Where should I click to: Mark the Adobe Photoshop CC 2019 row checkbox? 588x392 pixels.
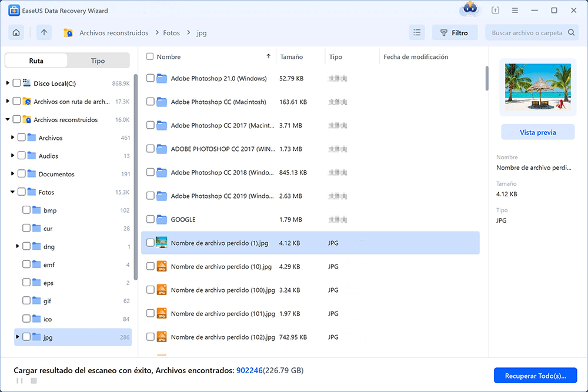[151, 196]
